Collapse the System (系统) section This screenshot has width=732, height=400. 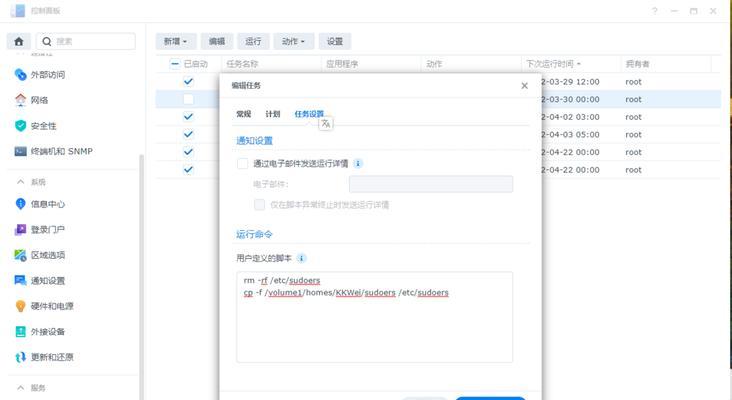[21, 182]
